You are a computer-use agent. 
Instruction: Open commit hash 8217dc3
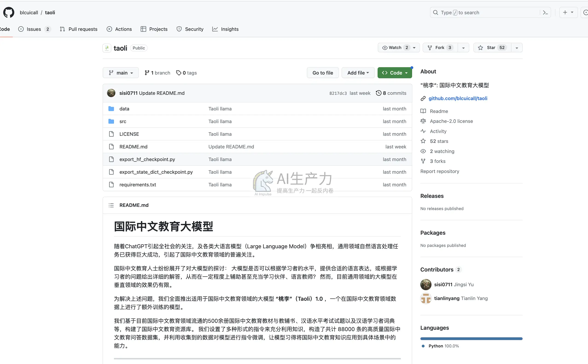coord(338,93)
